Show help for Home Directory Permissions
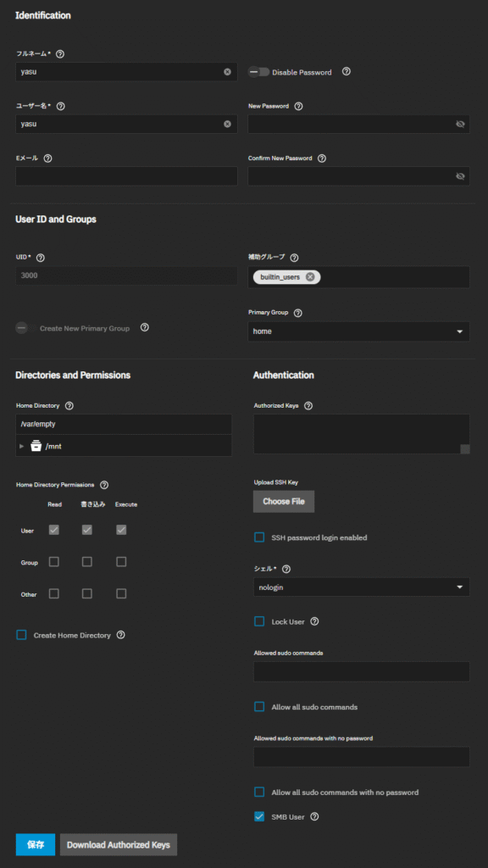Image resolution: width=488 pixels, height=868 pixels. click(104, 485)
